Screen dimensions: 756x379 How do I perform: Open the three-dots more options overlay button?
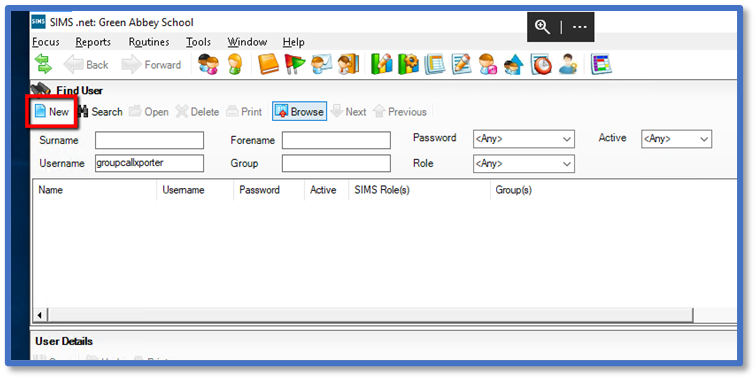(580, 27)
